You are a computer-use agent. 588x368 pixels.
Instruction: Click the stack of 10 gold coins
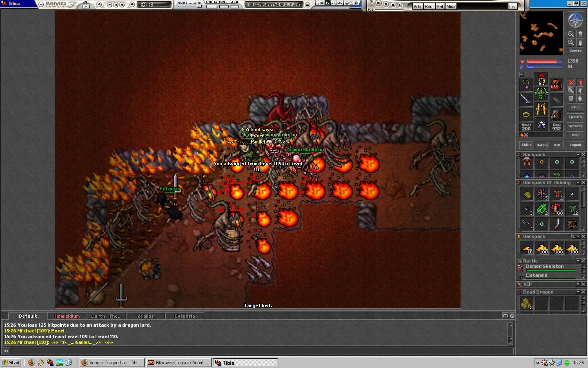[527, 248]
